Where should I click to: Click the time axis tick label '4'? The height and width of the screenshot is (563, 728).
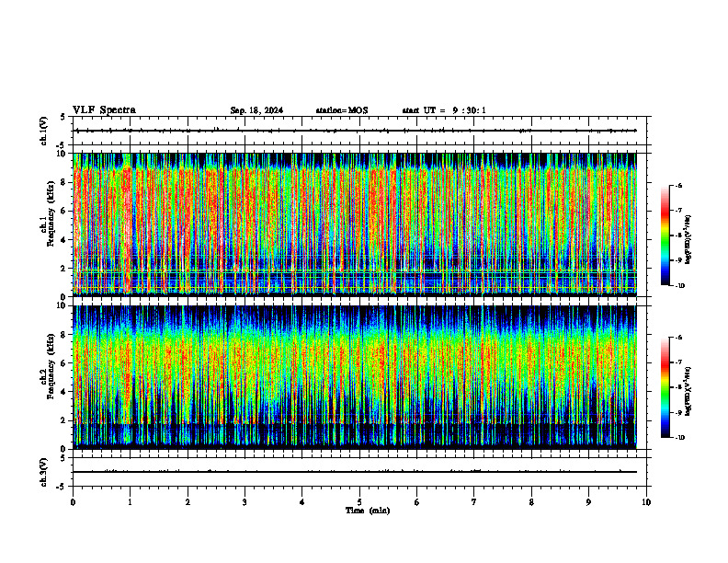pos(302,502)
